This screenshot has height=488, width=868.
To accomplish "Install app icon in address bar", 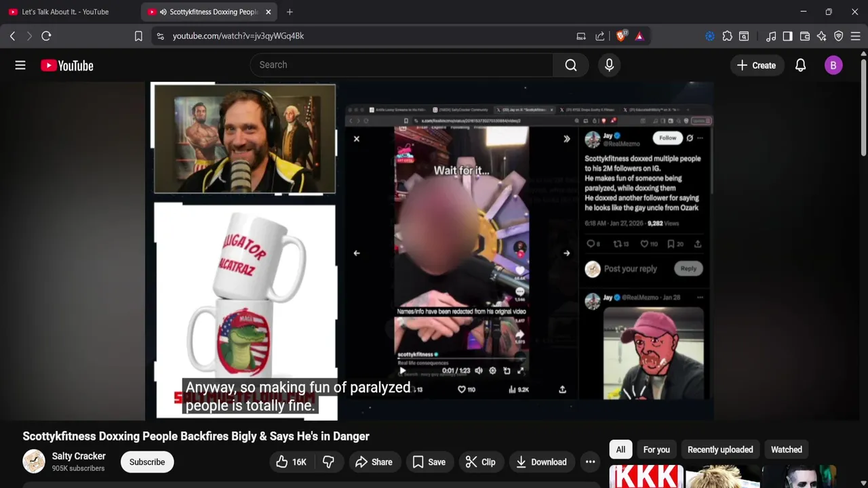I will [x=581, y=36].
